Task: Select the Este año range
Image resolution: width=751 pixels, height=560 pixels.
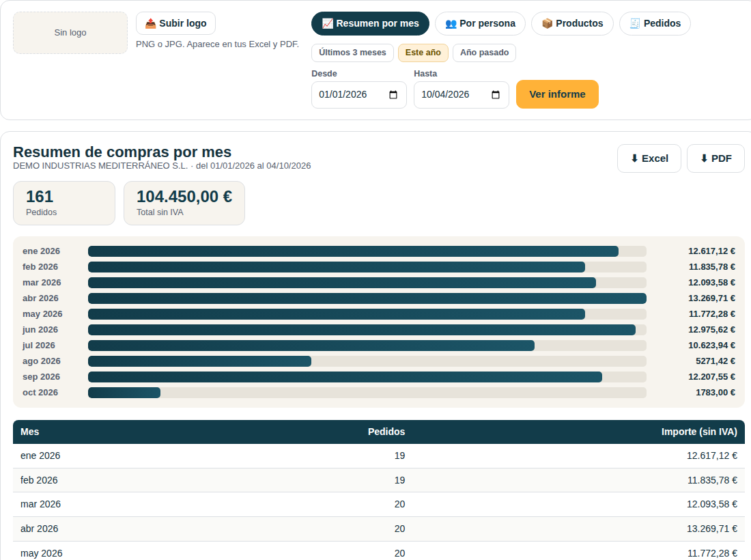Action: (423, 53)
